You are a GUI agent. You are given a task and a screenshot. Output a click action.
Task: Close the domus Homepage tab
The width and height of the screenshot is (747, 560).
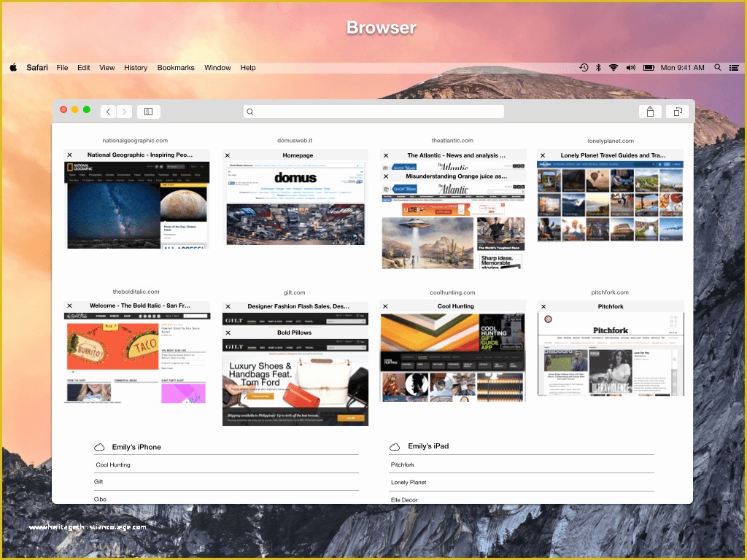tap(228, 155)
